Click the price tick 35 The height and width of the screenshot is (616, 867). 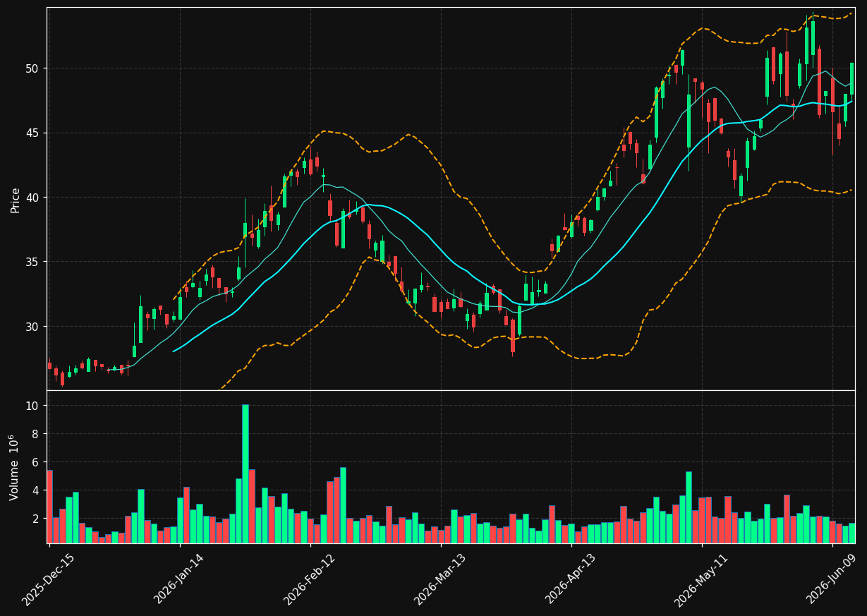34,262
